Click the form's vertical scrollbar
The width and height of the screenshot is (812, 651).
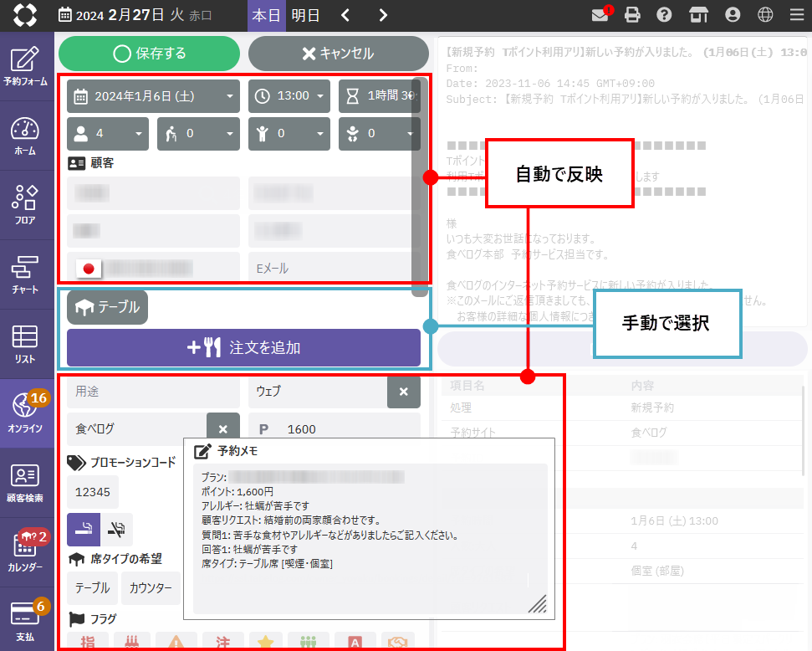click(420, 184)
